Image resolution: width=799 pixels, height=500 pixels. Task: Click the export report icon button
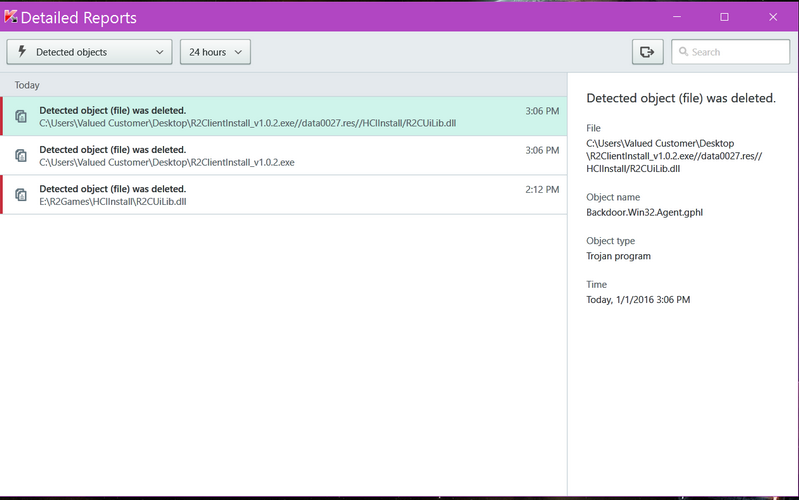click(x=647, y=52)
